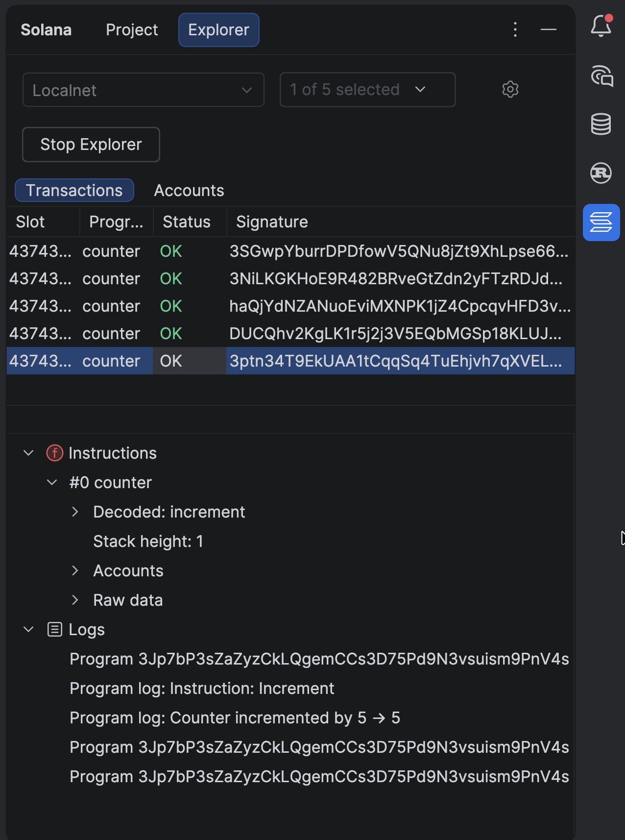Image resolution: width=625 pixels, height=840 pixels.
Task: Expand the Accounts tree node
Action: pos(75,570)
